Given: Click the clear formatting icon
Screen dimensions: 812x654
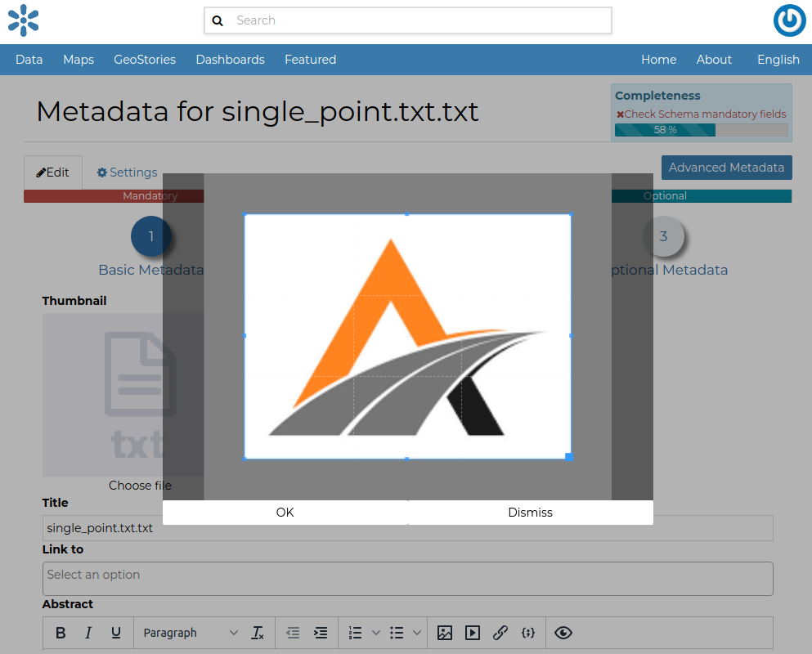Looking at the screenshot, I should coord(258,633).
